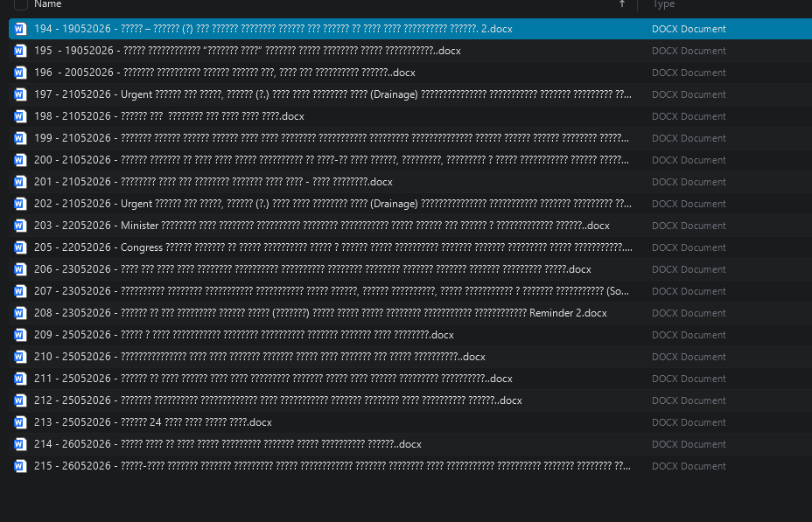Select file name starting 211 - 25052026
This screenshot has width=812, height=522.
click(273, 379)
